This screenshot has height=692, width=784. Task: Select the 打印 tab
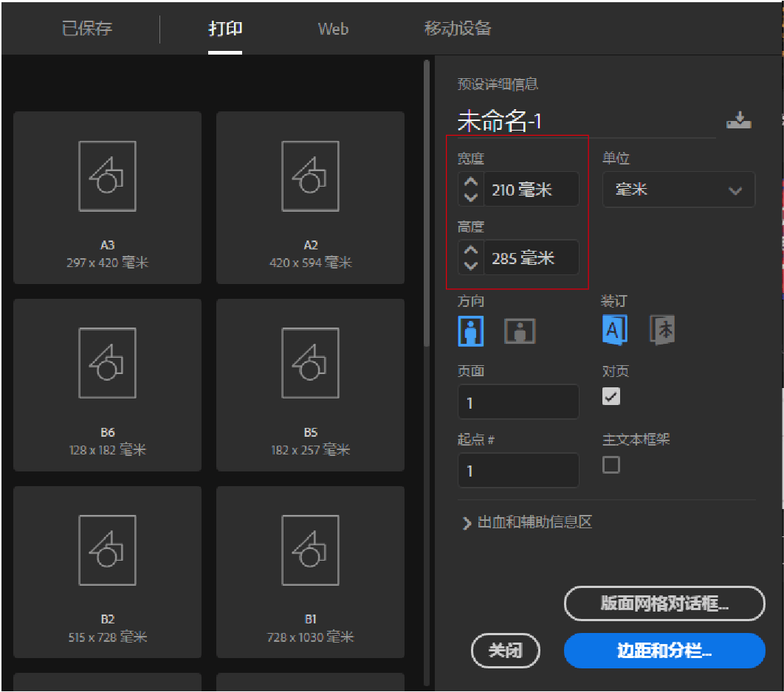pyautogui.click(x=225, y=29)
